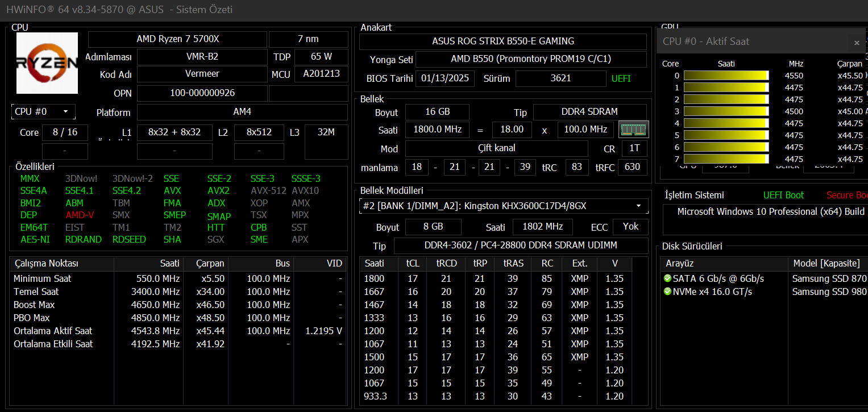
Task: Select the OPN value 100-000000926
Action: 202,93
